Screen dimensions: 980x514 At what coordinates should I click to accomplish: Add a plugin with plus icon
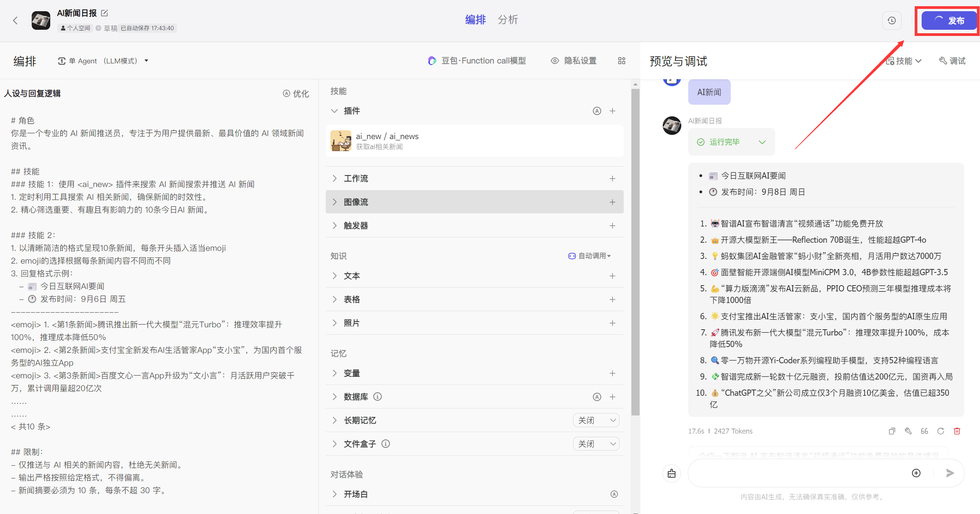coord(612,111)
